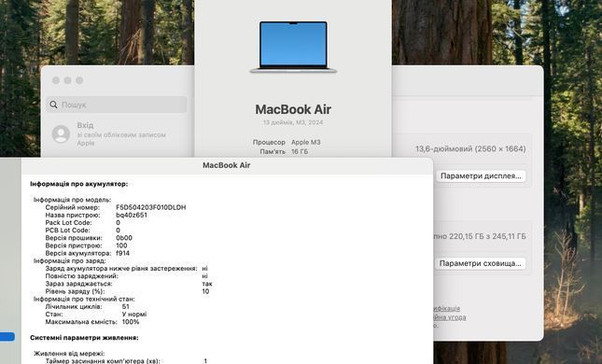Select device name value bq40z651
This screenshot has height=364, width=602.
tap(132, 215)
